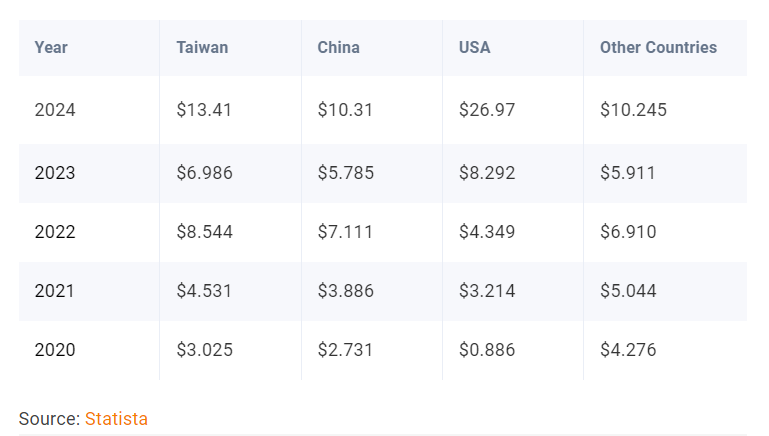The width and height of the screenshot is (769, 436).
Task: Select the 2021 year cell
Action: pos(54,291)
